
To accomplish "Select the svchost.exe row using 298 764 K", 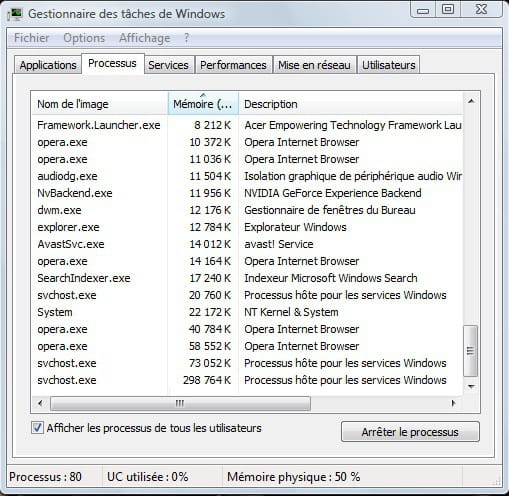I will pyautogui.click(x=247, y=380).
